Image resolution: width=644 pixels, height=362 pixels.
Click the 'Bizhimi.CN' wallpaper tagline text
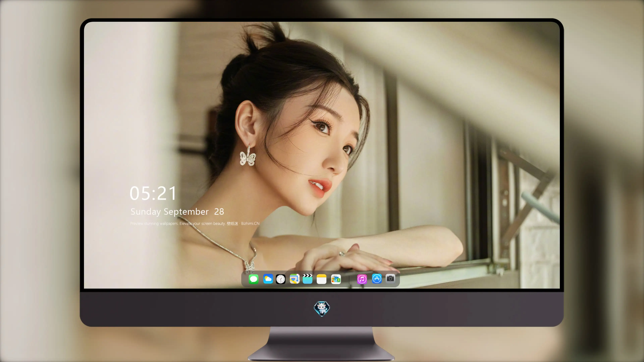tap(195, 223)
